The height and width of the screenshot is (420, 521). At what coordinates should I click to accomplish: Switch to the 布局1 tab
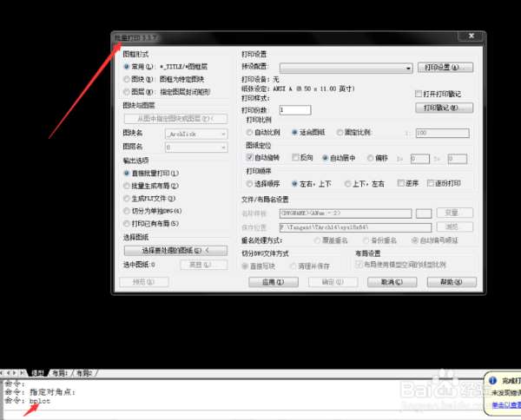[x=60, y=373]
